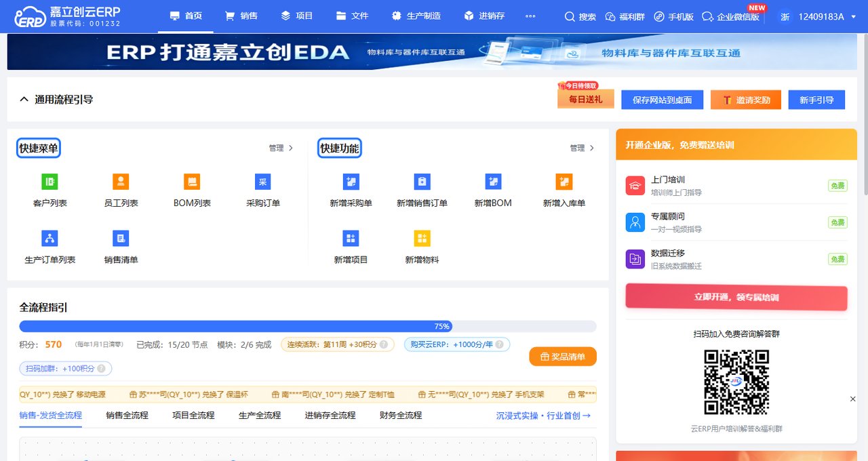The width and height of the screenshot is (868, 461).
Task: Click the ERP打通嘉立创EDA banner
Action: coord(431,52)
